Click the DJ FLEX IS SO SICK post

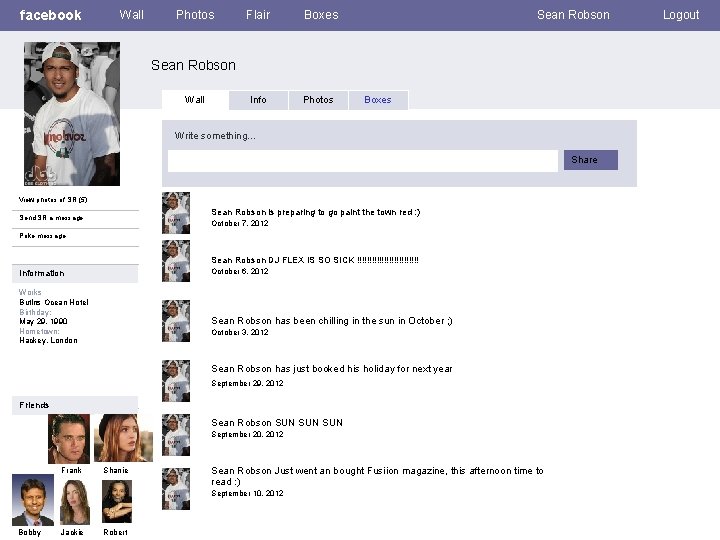click(315, 260)
